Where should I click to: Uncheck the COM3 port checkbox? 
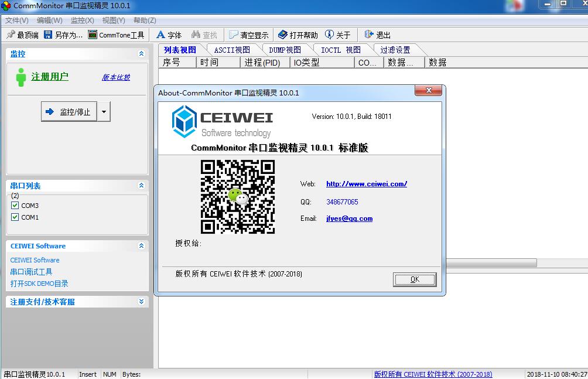pyautogui.click(x=15, y=206)
